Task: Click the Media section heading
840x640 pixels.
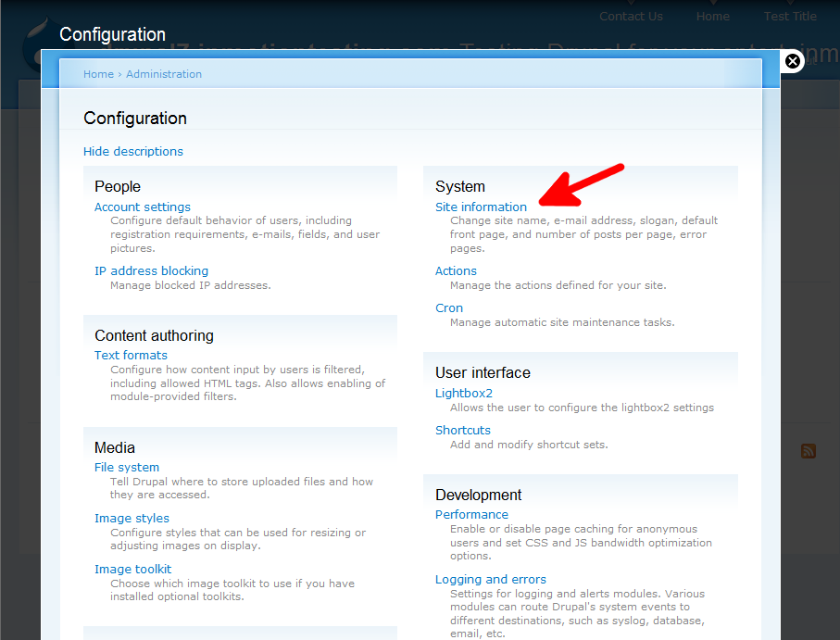Action: point(115,447)
